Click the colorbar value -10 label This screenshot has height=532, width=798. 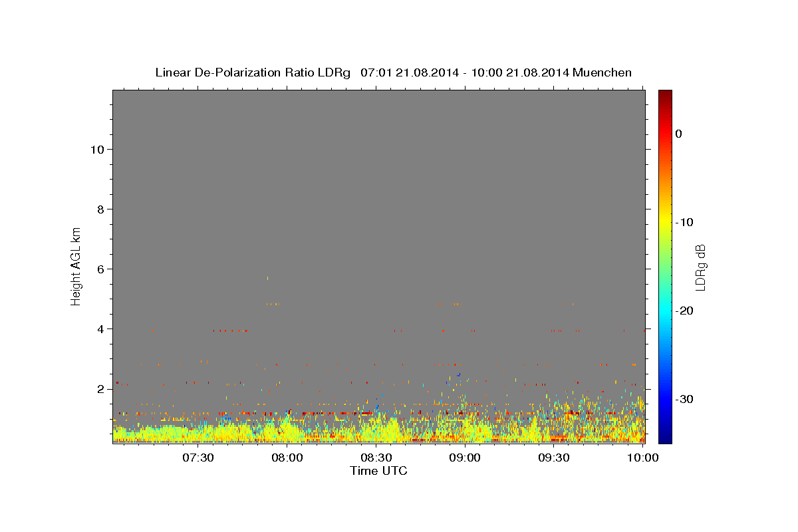(684, 222)
